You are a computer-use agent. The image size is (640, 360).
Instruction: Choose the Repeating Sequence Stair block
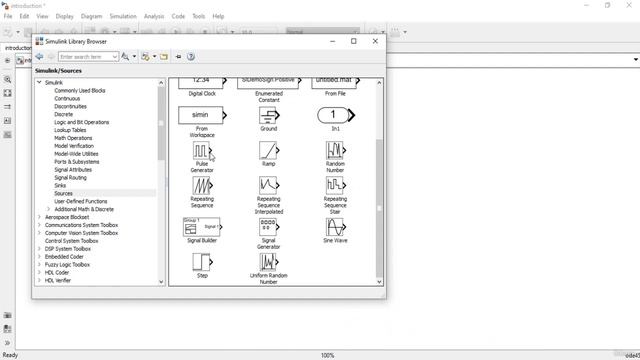tap(336, 186)
